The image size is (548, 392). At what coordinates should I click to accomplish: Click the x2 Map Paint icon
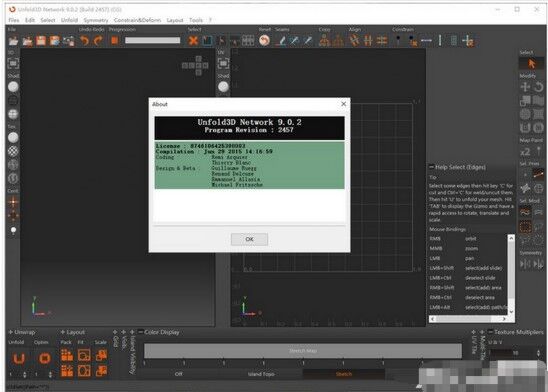(525, 152)
